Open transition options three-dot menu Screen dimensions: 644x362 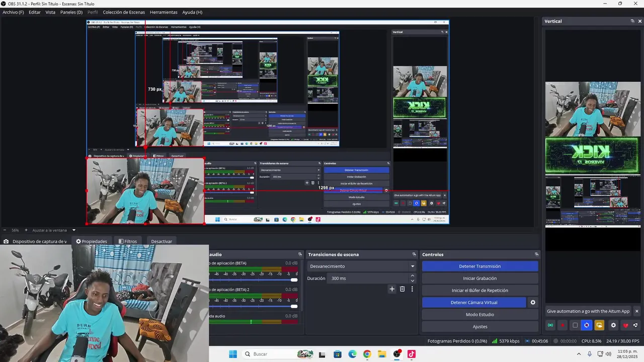[x=412, y=289]
